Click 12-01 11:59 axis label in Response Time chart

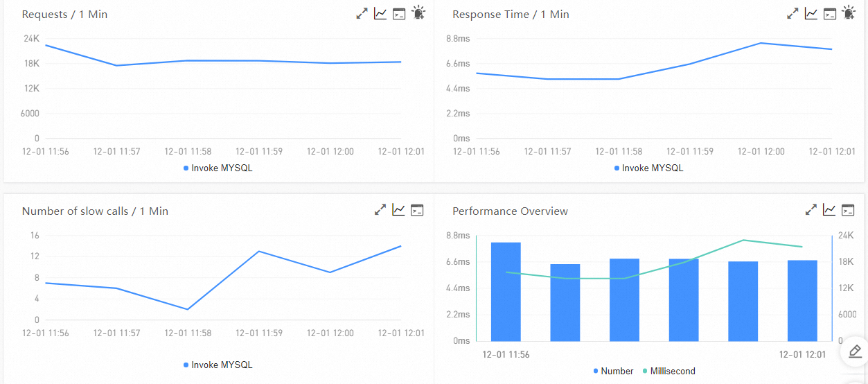click(x=690, y=151)
